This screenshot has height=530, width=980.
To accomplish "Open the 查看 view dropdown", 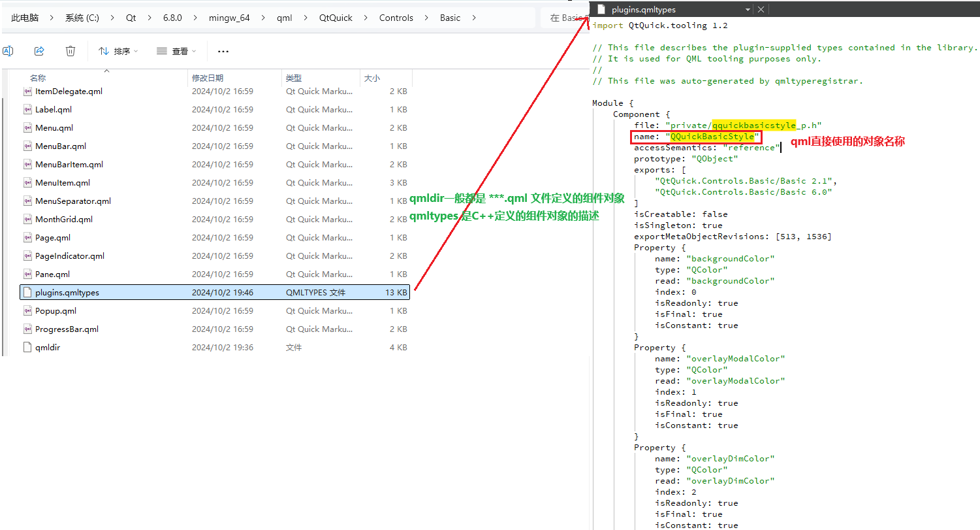I will click(x=176, y=51).
